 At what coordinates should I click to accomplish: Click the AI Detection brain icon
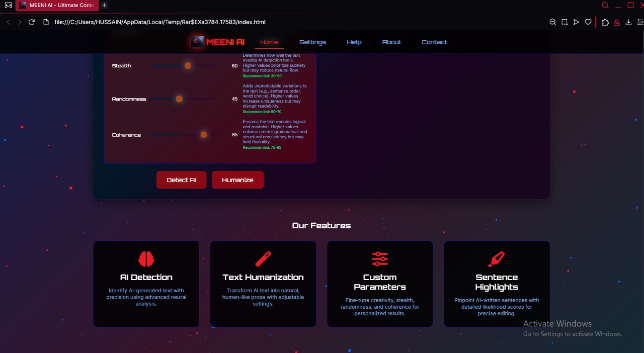pyautogui.click(x=146, y=259)
